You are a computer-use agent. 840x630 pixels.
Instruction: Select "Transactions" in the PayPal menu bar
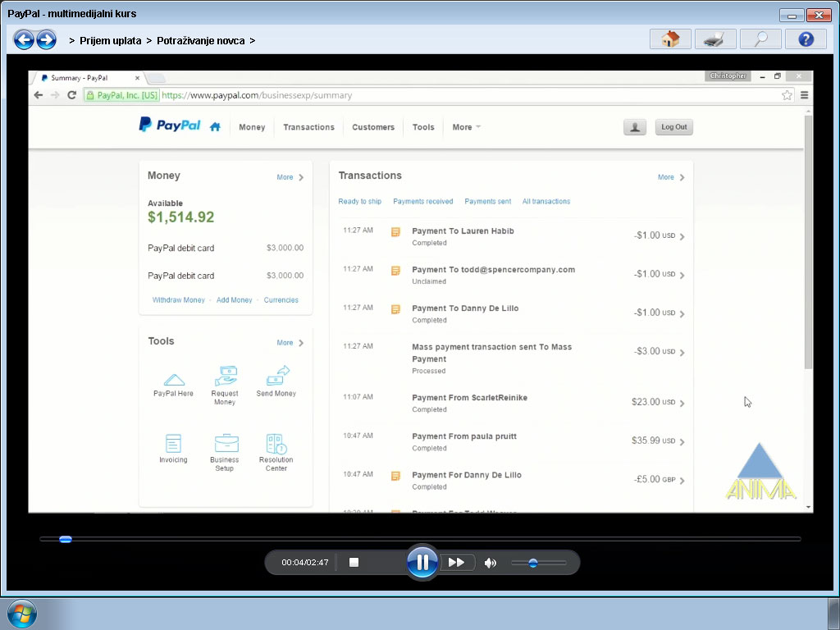click(308, 127)
